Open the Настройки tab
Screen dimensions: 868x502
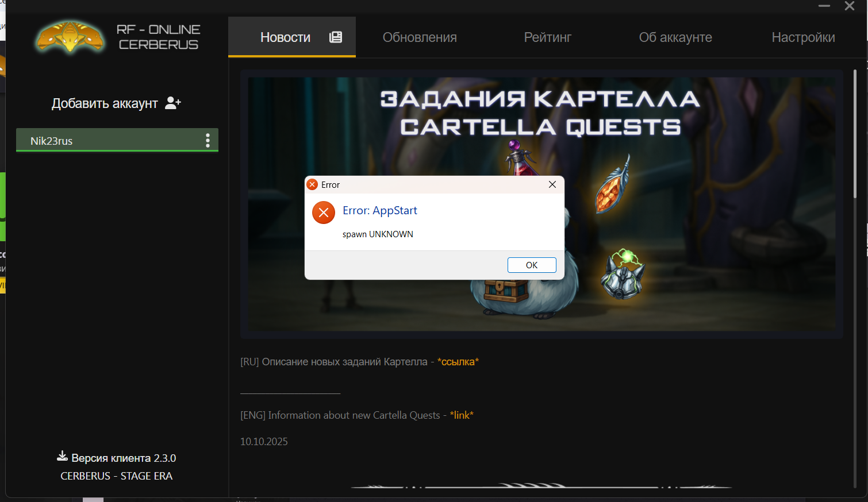[803, 37]
